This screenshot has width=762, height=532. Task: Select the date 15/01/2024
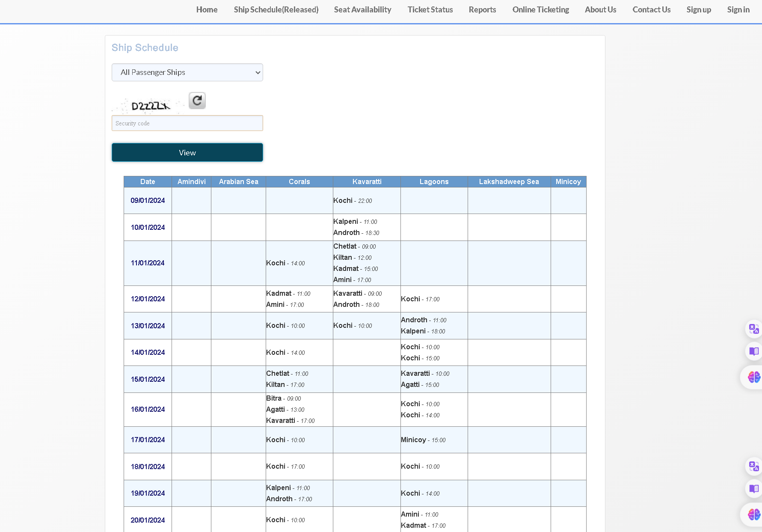148,379
